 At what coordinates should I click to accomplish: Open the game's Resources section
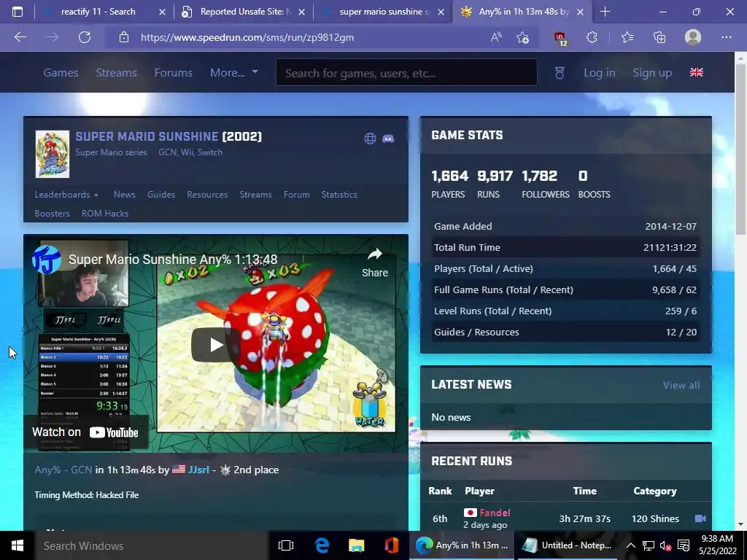207,194
